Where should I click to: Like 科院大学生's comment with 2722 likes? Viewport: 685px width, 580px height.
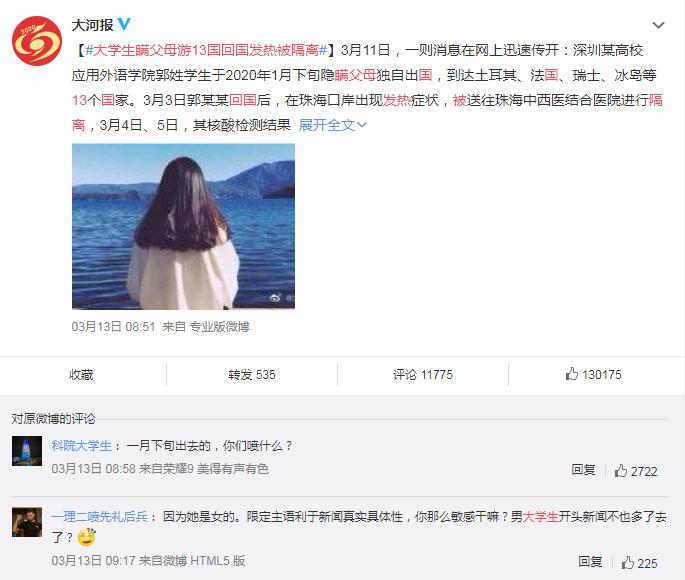click(636, 471)
